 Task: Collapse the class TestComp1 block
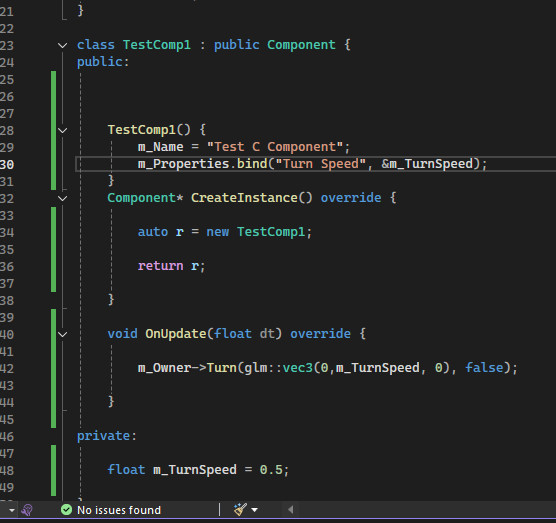pos(62,45)
